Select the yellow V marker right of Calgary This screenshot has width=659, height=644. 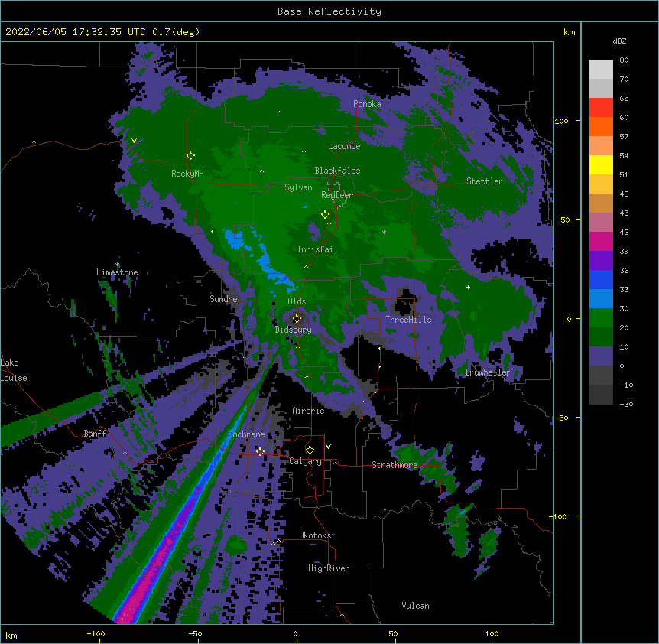(328, 447)
